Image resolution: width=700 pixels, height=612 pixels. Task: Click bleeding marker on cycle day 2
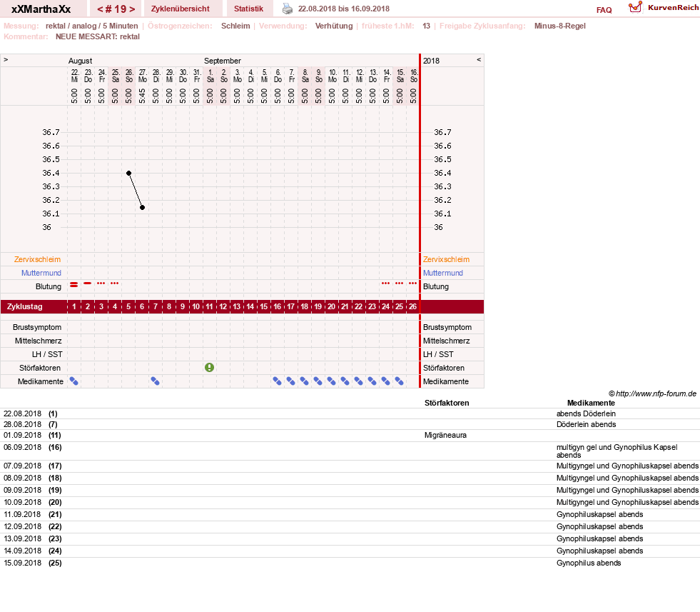[x=88, y=284]
